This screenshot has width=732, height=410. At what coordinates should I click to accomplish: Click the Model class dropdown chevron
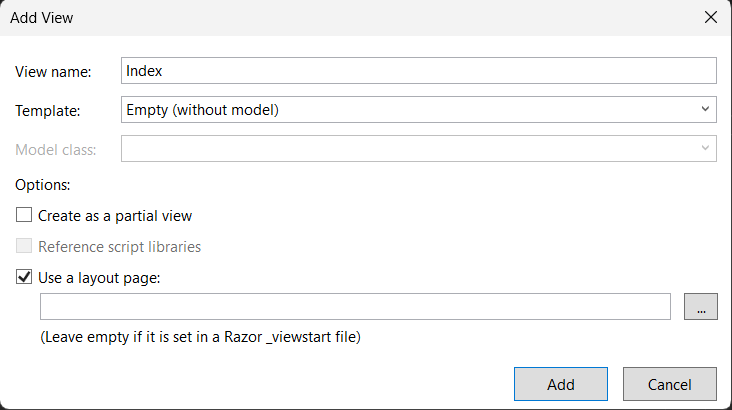pos(705,149)
